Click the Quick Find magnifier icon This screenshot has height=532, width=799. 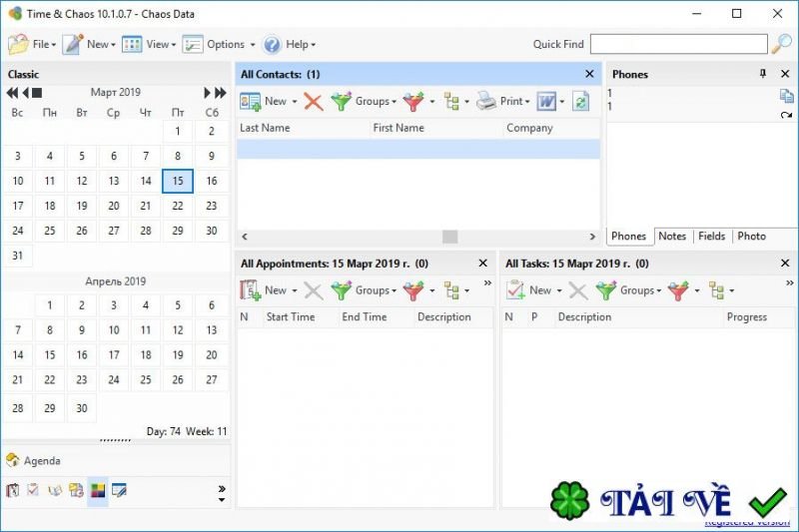[x=781, y=44]
